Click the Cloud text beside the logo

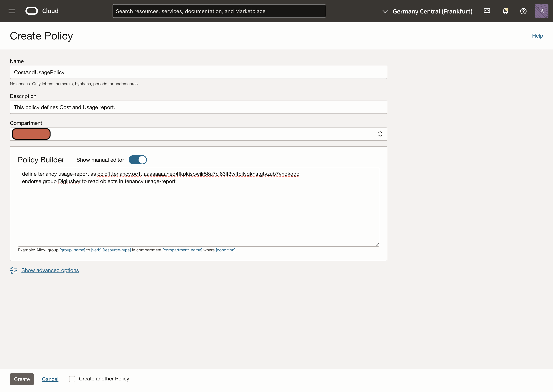click(50, 11)
